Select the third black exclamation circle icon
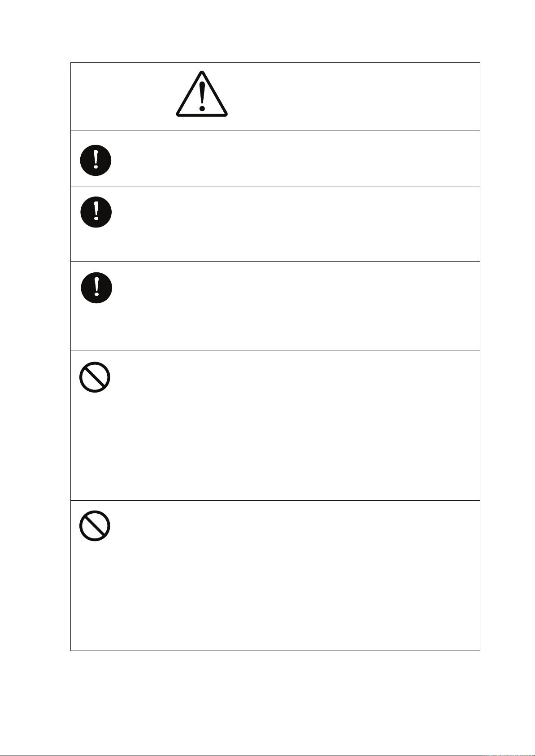Image resolution: width=535 pixels, height=756 pixels. click(96, 288)
